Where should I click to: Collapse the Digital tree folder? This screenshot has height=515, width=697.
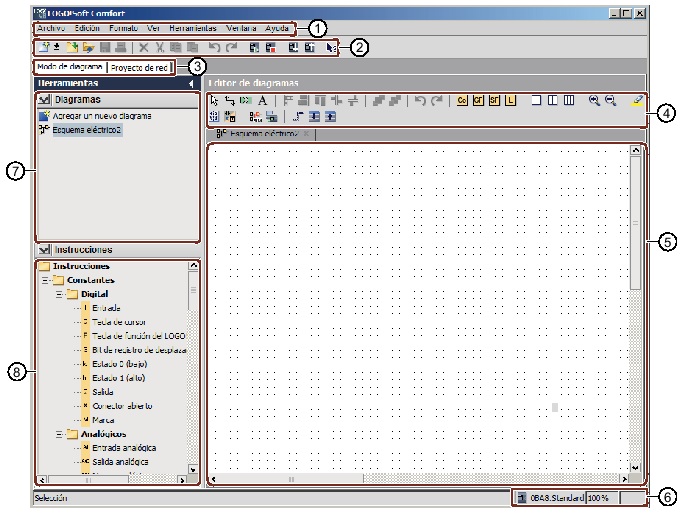pos(59,294)
